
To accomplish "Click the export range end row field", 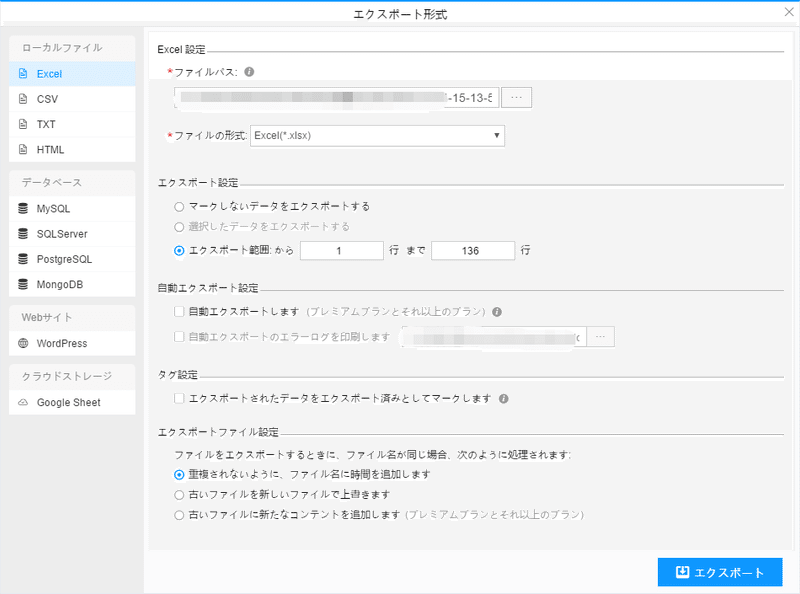I will click(x=473, y=251).
